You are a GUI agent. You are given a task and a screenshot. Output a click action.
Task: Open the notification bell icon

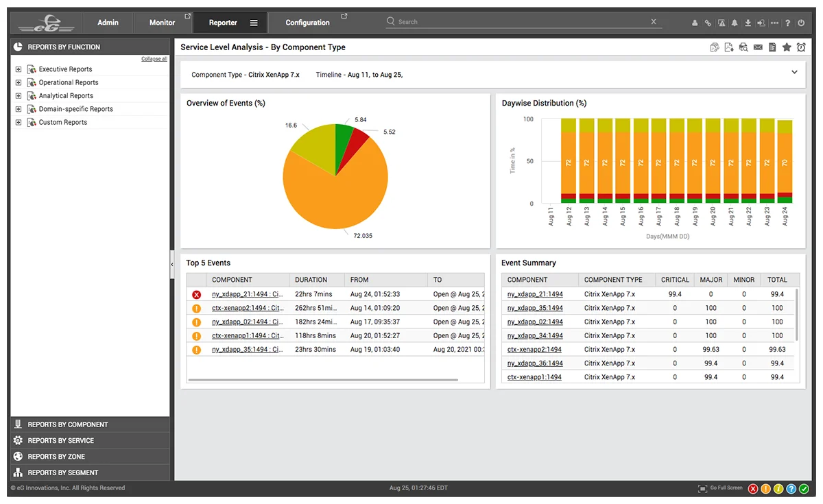click(735, 23)
